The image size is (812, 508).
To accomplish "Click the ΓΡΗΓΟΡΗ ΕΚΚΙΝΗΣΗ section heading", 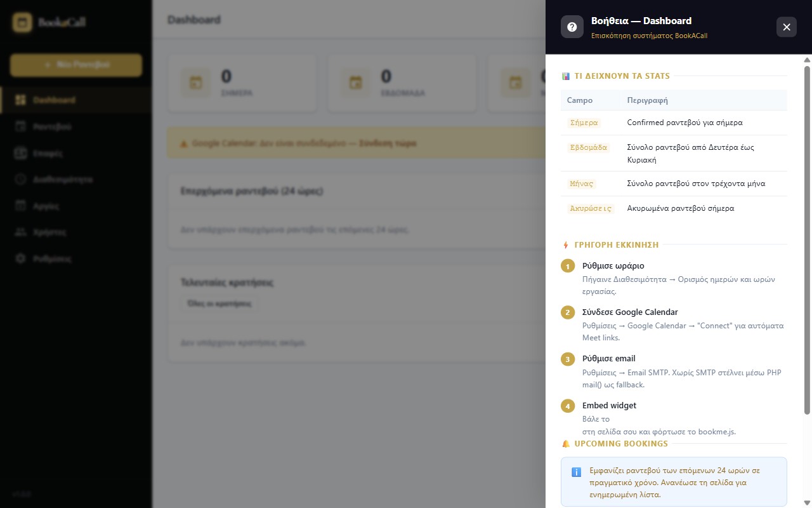I will click(x=617, y=245).
